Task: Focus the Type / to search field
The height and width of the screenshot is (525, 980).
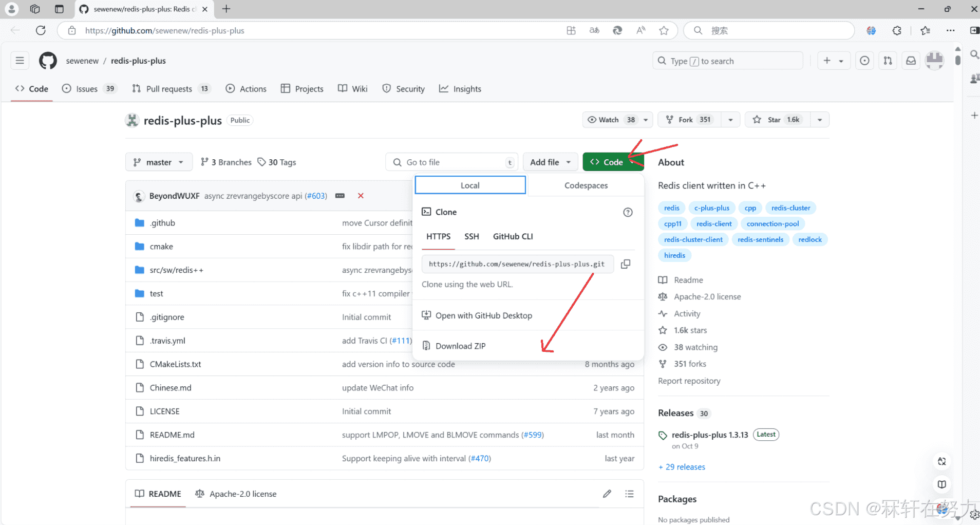Action: [728, 61]
